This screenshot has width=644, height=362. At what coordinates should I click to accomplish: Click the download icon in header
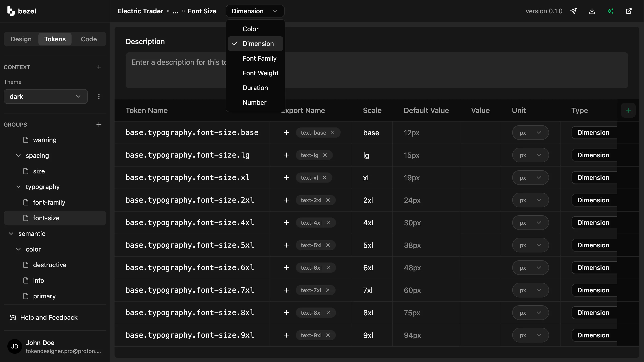[592, 11]
